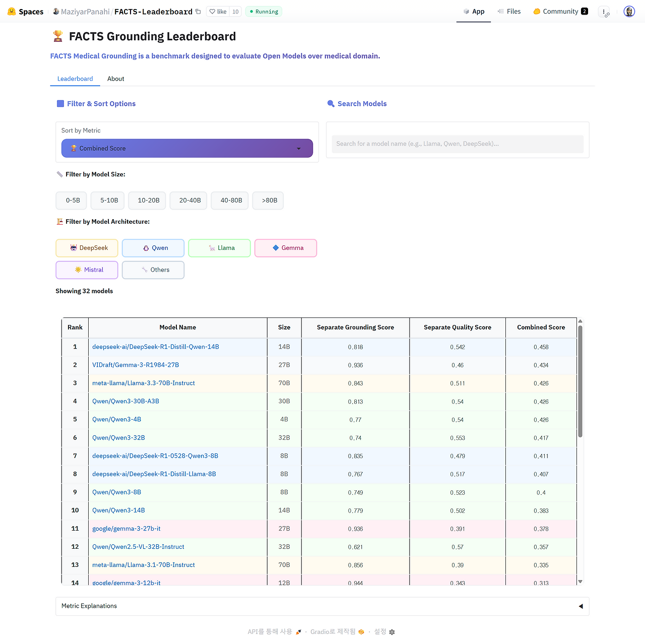
Task: Open the Combined Score sort dropdown
Action: (x=187, y=148)
